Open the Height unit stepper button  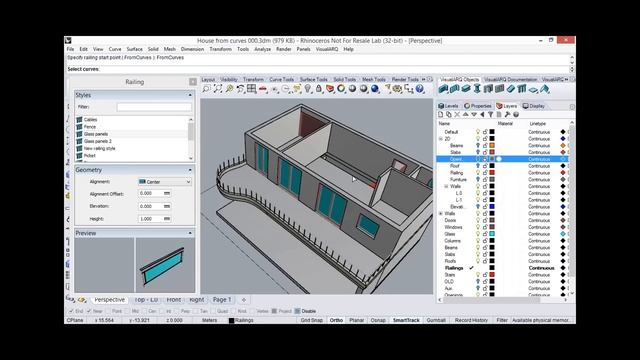[167, 219]
